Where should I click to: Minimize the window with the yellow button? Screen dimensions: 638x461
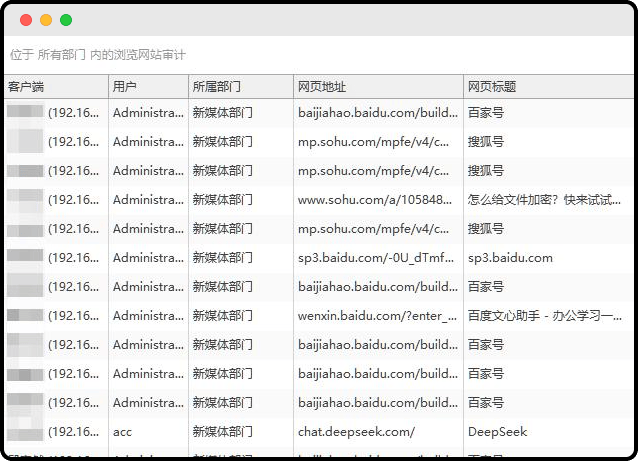tap(46, 20)
